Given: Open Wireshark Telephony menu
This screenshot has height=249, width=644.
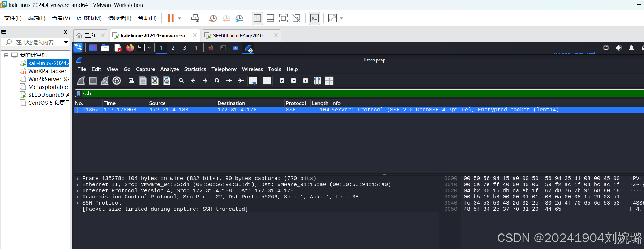Looking at the screenshot, I should 224,69.
